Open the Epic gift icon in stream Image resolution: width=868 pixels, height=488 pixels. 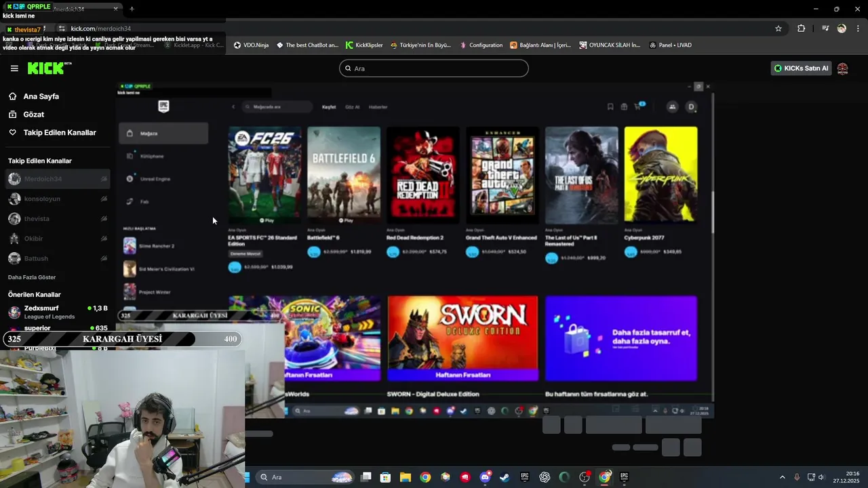624,106
